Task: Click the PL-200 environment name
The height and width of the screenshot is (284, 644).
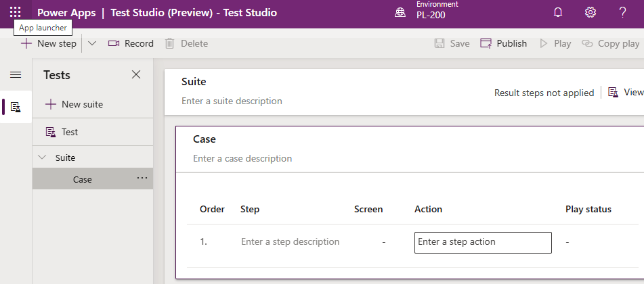Action: (x=431, y=16)
